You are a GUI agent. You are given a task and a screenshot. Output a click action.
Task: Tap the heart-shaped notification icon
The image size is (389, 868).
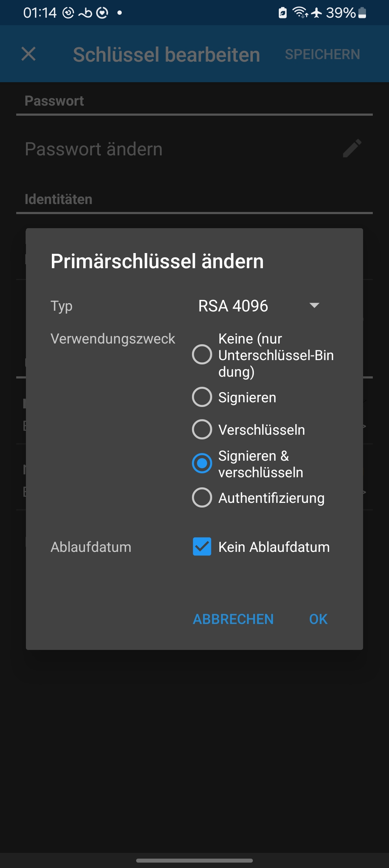point(102,13)
